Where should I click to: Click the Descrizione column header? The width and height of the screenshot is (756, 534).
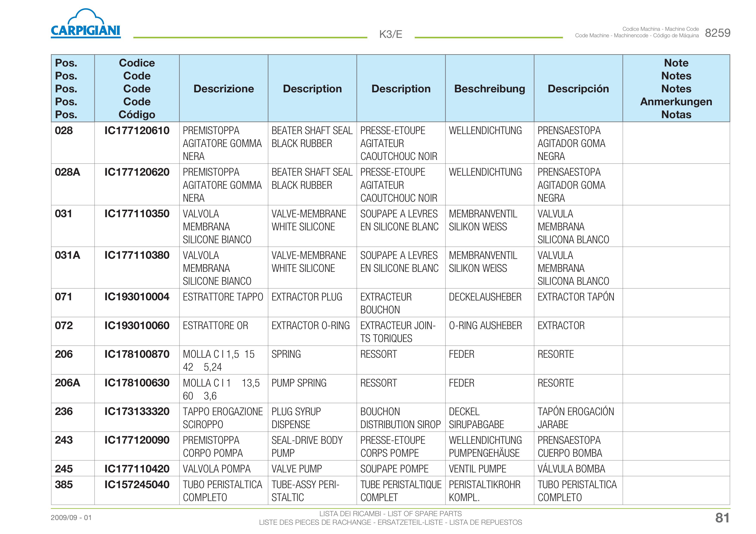coord(224,88)
